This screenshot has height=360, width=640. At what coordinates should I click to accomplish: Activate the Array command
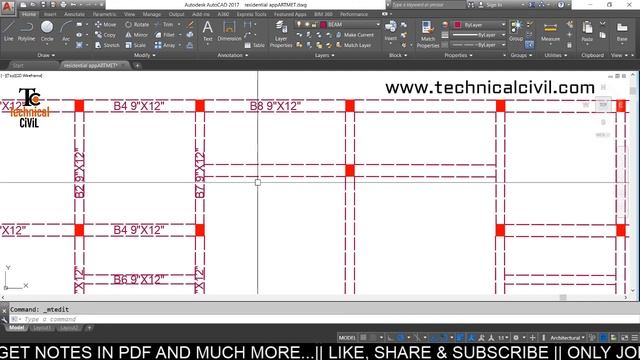165,45
